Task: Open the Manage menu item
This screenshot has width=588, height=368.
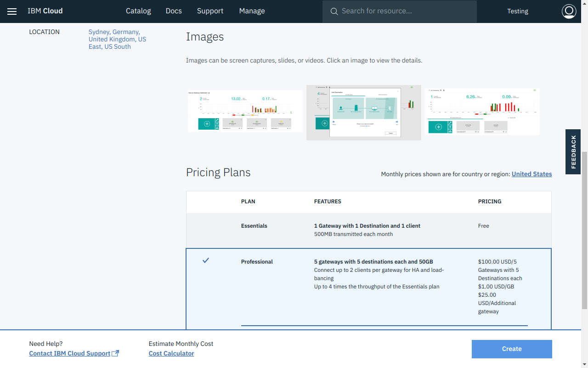Action: click(x=252, y=11)
